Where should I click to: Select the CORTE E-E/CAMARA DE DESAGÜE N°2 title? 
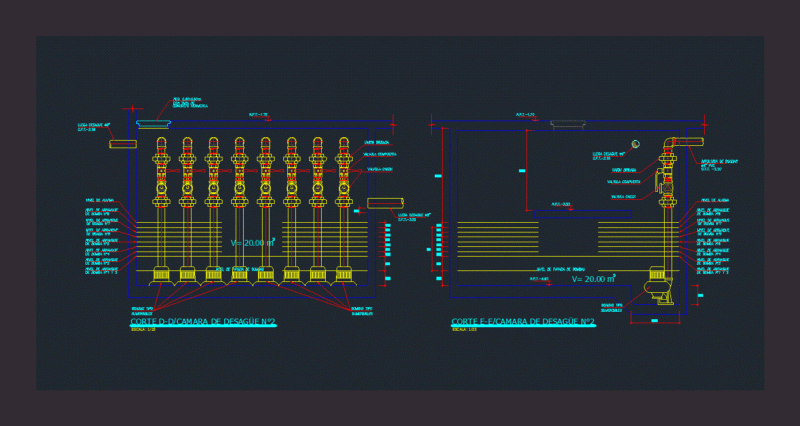pyautogui.click(x=523, y=321)
